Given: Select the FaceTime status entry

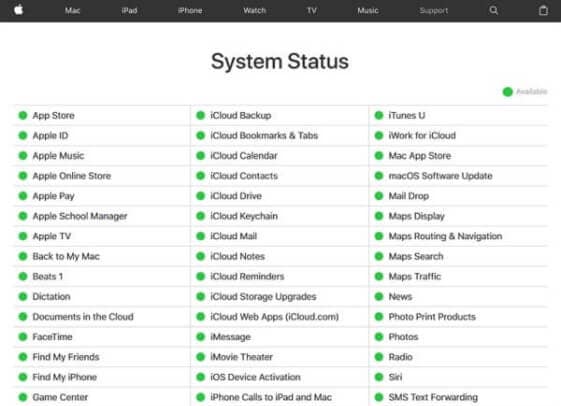Looking at the screenshot, I should coord(53,337).
